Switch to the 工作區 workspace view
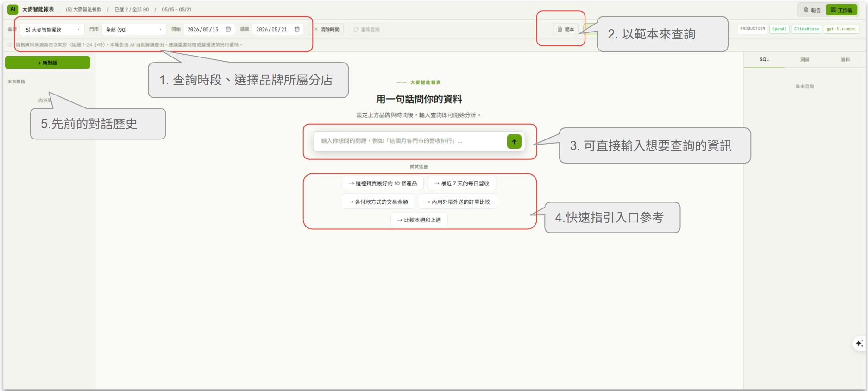The image size is (868, 391). coord(841,10)
